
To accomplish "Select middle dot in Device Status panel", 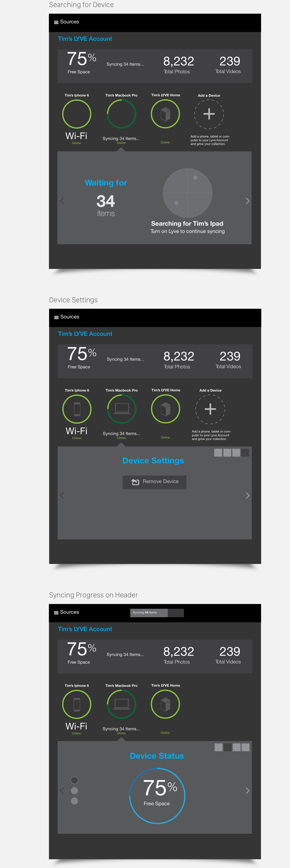I will [x=75, y=791].
